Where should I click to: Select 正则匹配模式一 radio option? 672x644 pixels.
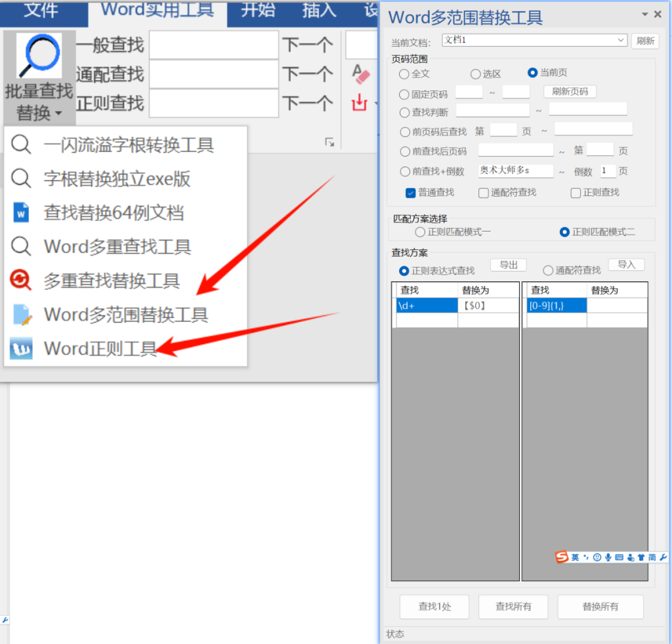tap(420, 232)
